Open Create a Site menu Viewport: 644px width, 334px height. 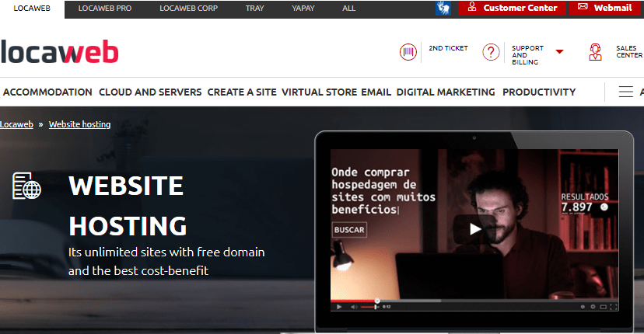[x=242, y=92]
